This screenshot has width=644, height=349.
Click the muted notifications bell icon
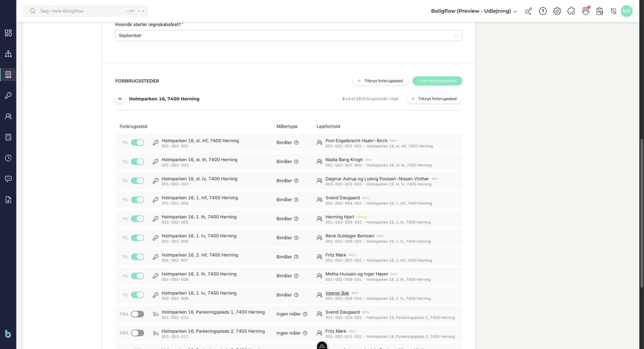coord(613,11)
